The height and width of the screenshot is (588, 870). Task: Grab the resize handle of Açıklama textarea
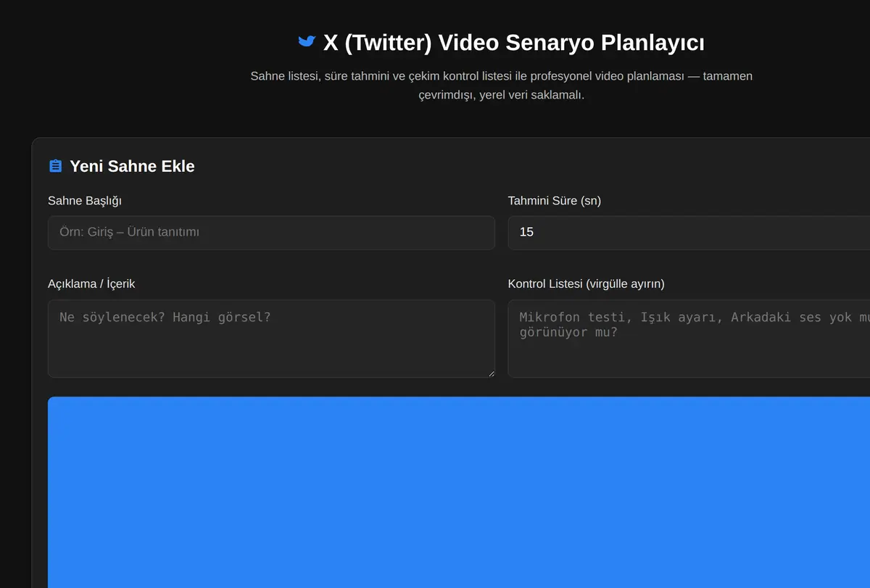pyautogui.click(x=491, y=373)
